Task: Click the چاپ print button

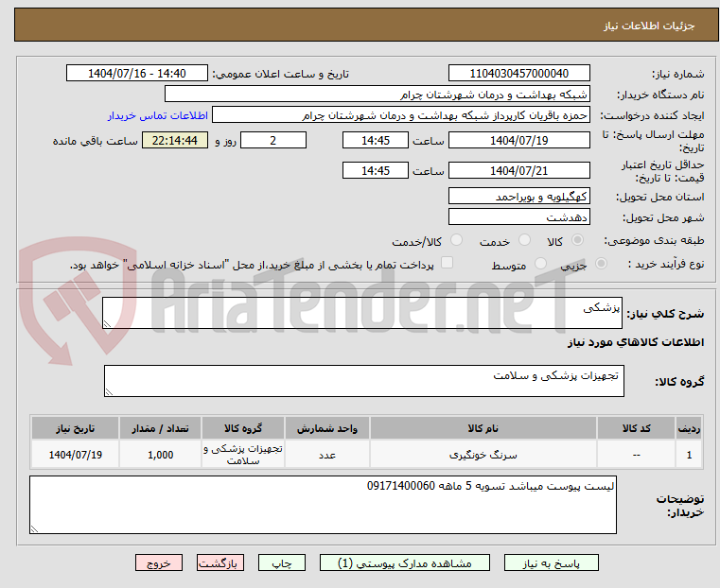Action: [x=282, y=562]
